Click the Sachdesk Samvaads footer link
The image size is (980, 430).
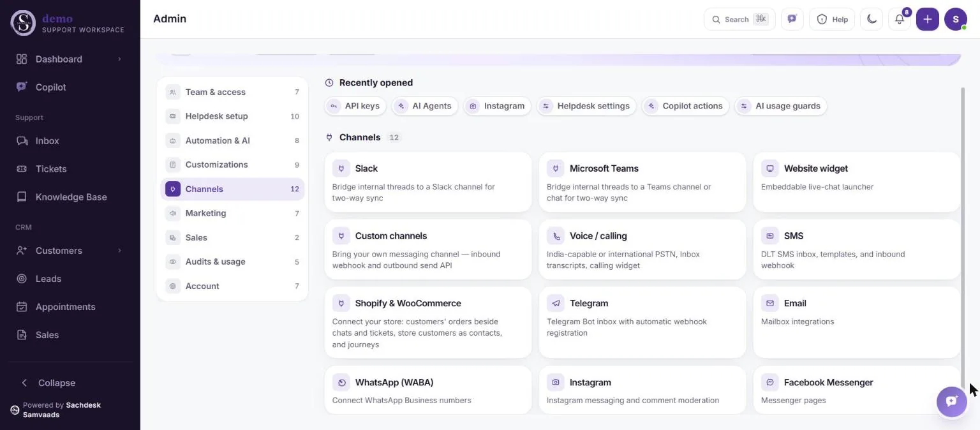point(62,410)
